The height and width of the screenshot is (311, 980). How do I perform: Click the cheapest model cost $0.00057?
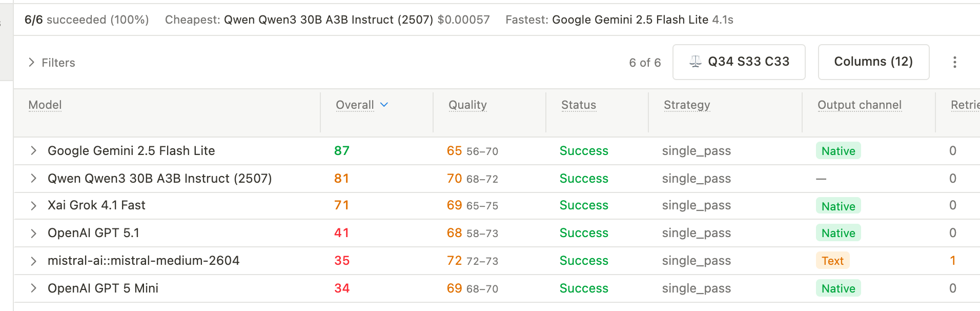click(x=463, y=20)
